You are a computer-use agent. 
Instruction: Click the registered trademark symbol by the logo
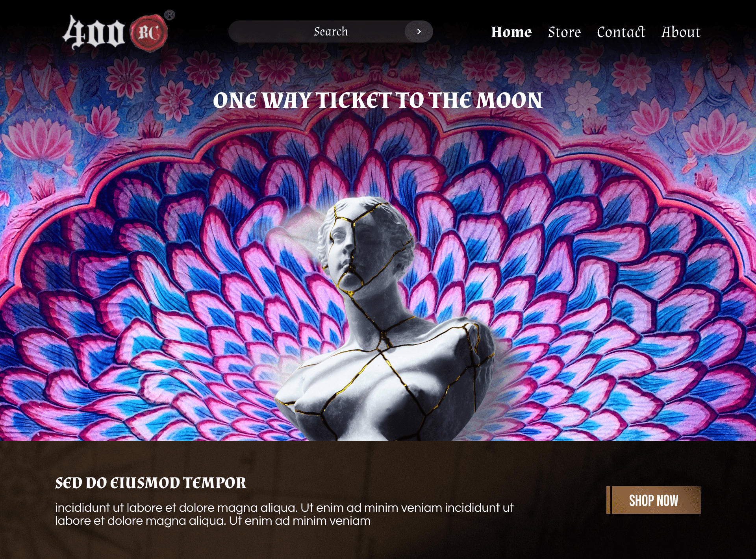tap(170, 15)
